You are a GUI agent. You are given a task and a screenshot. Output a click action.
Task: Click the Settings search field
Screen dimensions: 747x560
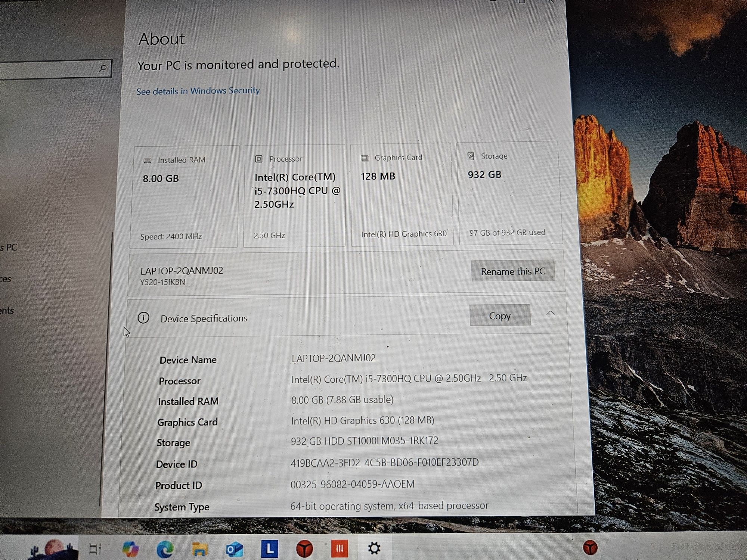point(56,69)
